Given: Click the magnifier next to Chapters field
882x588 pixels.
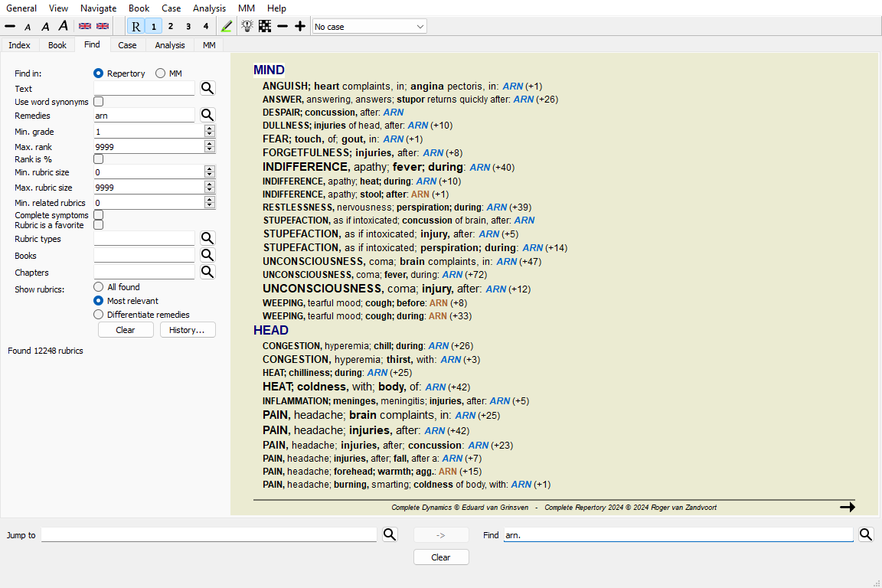Looking at the screenshot, I should (x=207, y=273).
